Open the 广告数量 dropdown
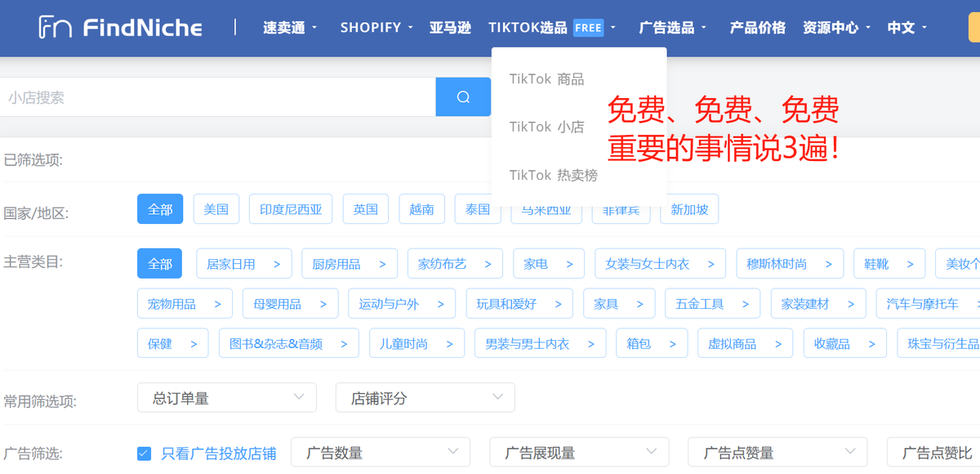The height and width of the screenshot is (474, 980). click(x=381, y=453)
